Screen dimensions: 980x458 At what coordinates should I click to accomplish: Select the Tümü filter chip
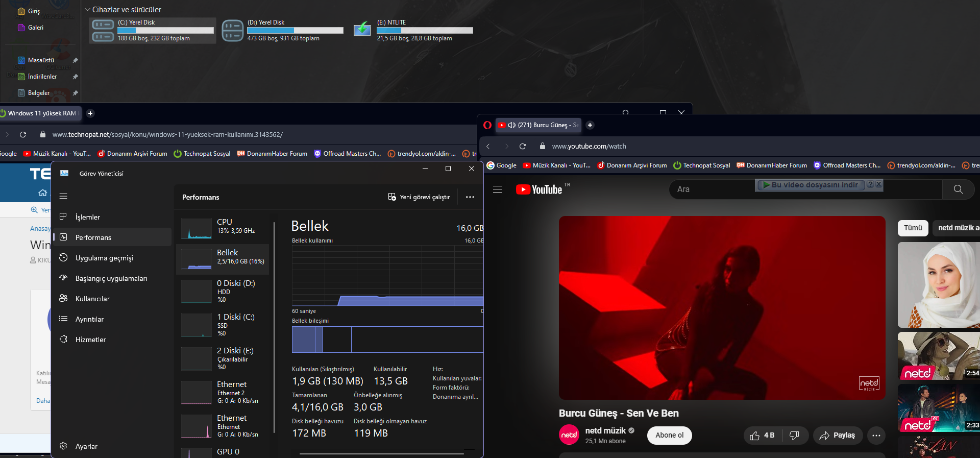pos(913,228)
